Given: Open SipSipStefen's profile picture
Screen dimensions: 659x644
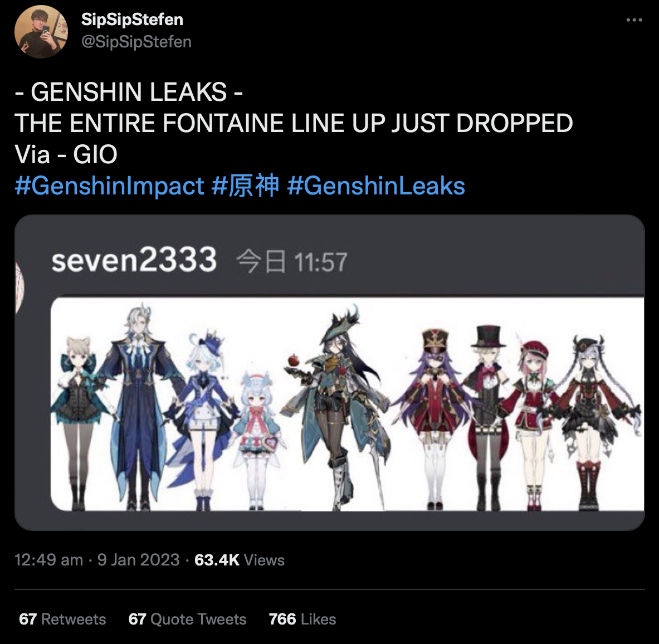Looking at the screenshot, I should point(41,32).
